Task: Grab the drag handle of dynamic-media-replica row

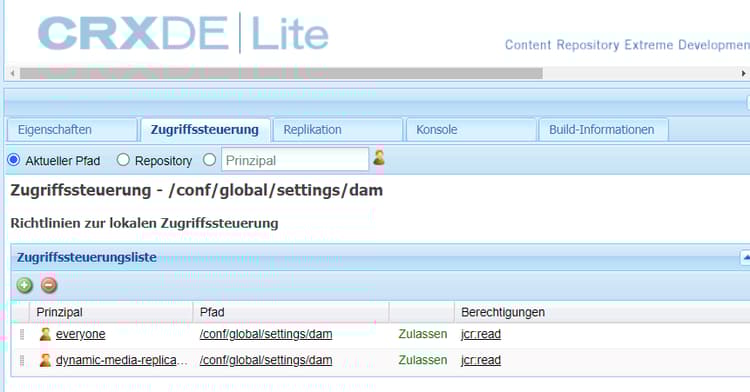Action: tap(22, 360)
